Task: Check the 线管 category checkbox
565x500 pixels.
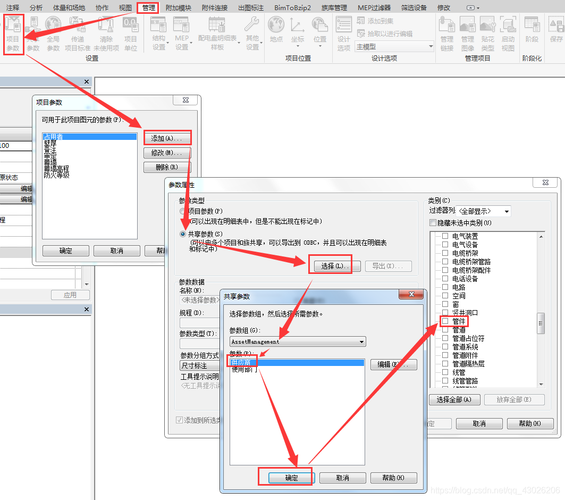Action: pos(445,372)
